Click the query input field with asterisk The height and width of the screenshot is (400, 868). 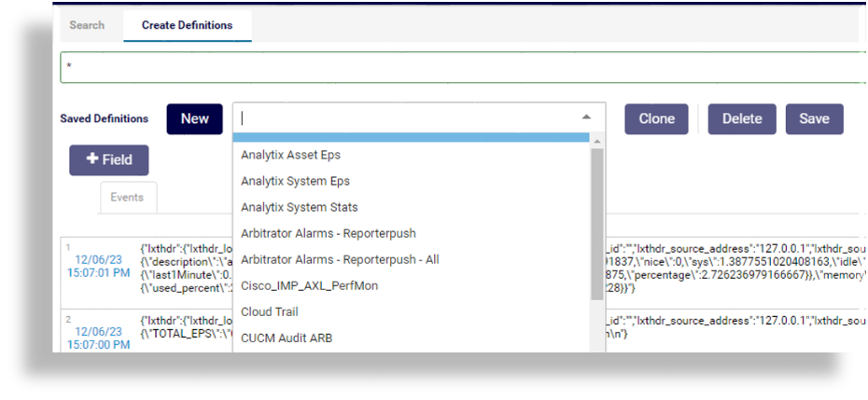pyautogui.click(x=463, y=67)
